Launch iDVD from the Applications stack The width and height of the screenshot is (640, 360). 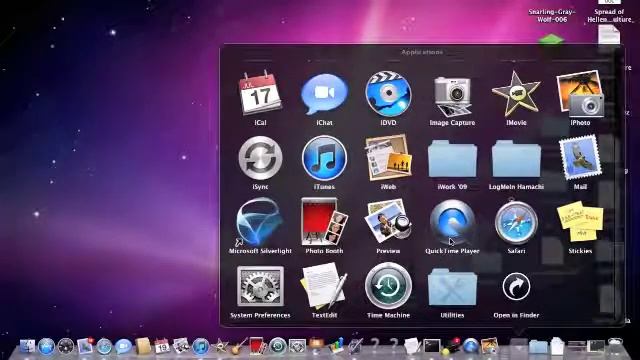pos(388,94)
